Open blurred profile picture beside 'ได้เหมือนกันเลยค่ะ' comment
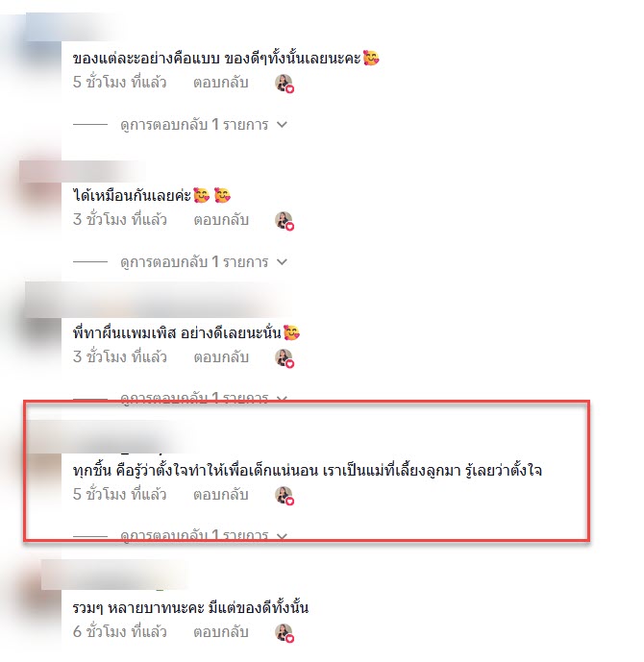 click(40, 190)
